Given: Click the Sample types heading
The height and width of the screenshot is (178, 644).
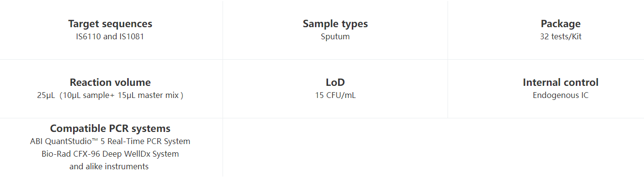Looking at the screenshot, I should tap(335, 24).
